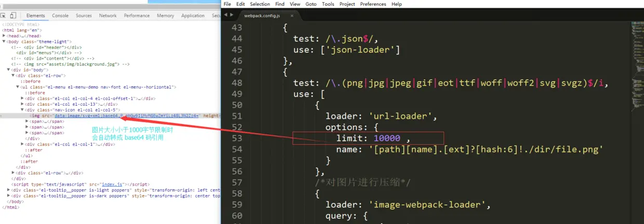
Task: Go to previous tab using Sublime's left arrow
Action: click(x=226, y=15)
